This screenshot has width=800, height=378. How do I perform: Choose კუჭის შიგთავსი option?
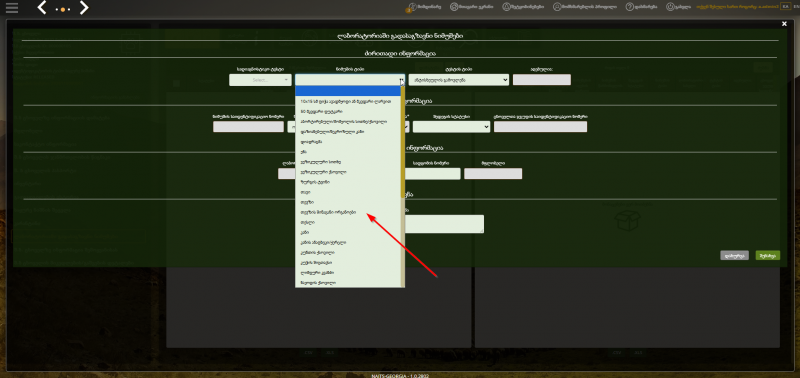click(348, 263)
